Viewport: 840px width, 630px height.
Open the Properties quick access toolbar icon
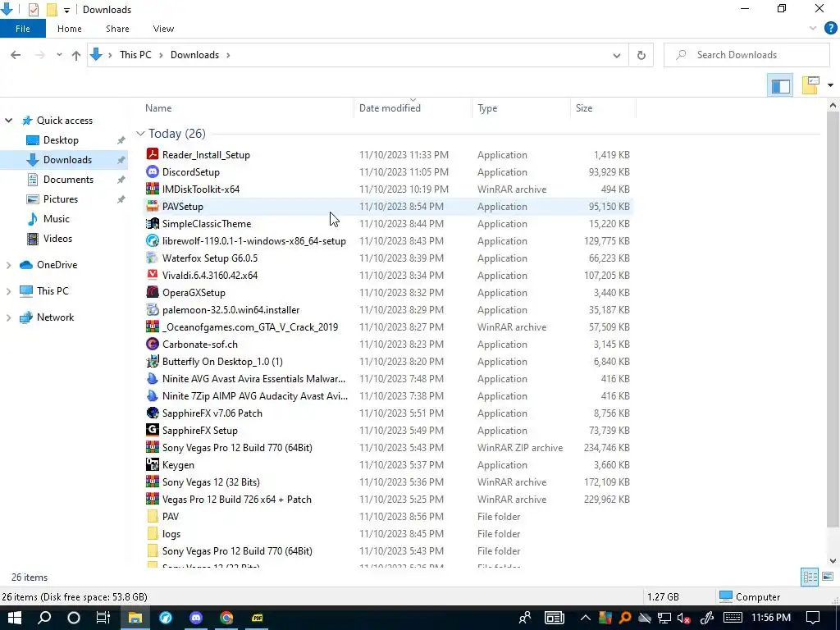[33, 10]
